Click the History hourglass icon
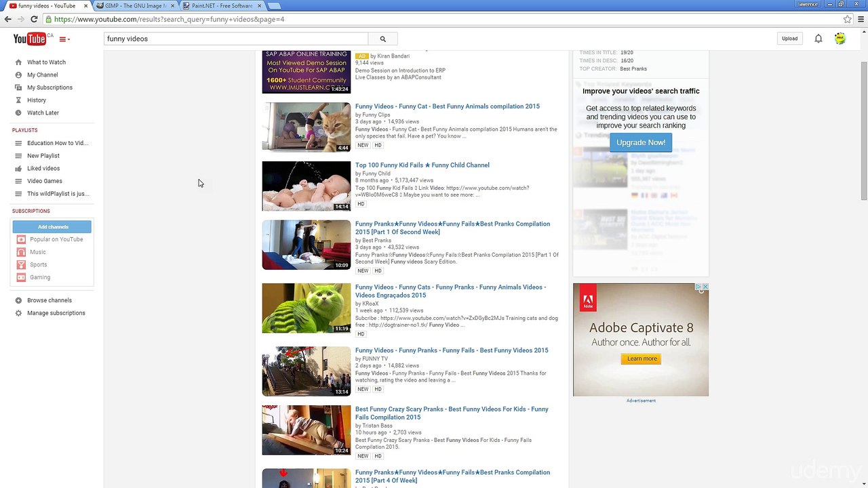The height and width of the screenshot is (488, 868). click(18, 100)
